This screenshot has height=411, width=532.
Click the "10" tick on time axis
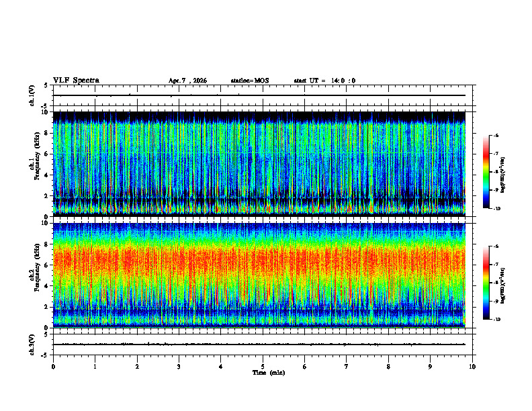(x=472, y=367)
